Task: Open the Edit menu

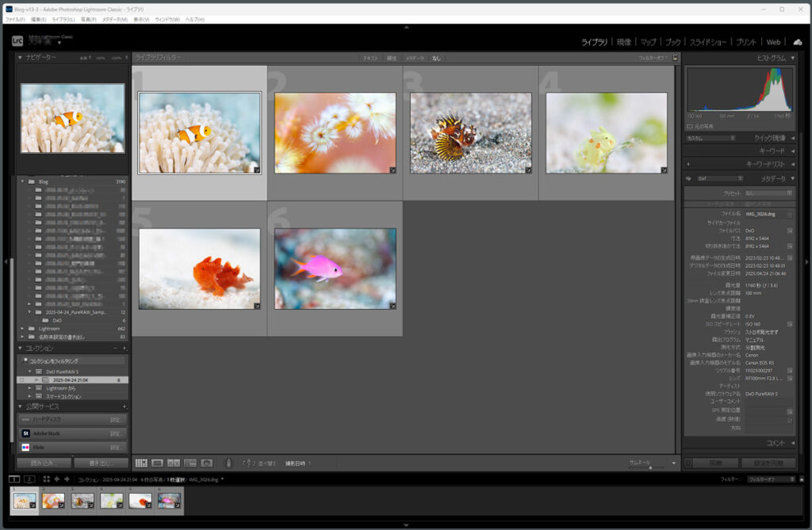Action: point(38,20)
